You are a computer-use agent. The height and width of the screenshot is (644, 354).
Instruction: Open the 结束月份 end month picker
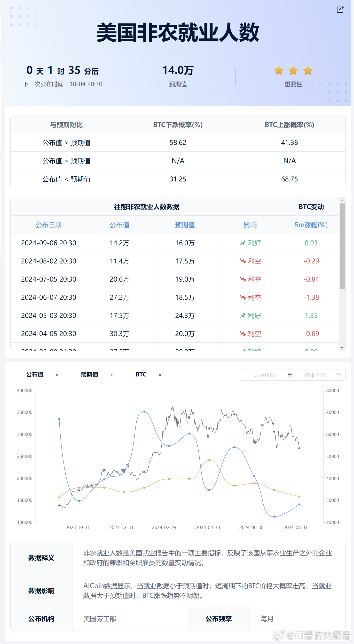(315, 375)
